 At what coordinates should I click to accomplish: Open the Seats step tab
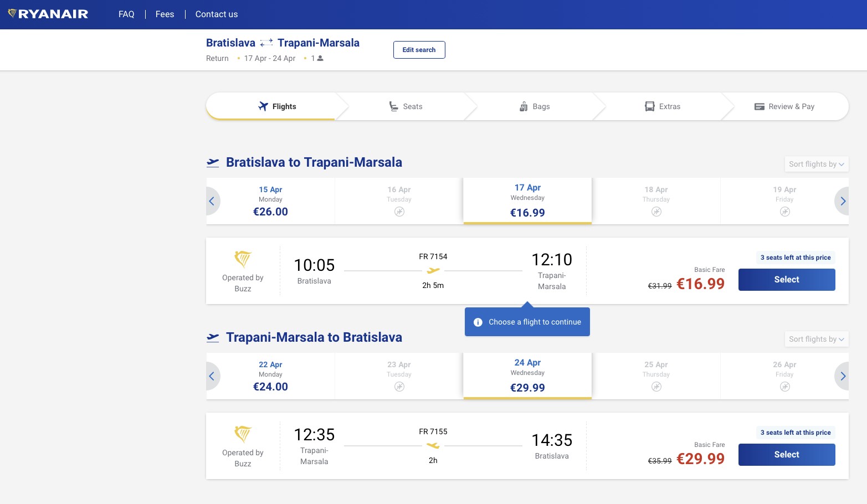click(406, 106)
